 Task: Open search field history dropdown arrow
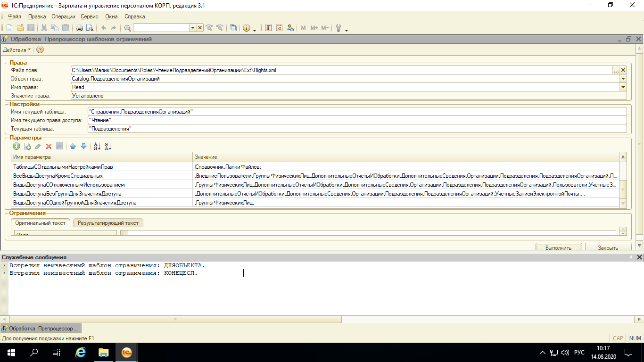coord(192,28)
